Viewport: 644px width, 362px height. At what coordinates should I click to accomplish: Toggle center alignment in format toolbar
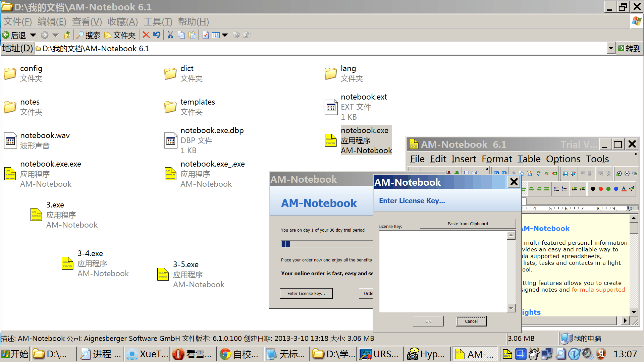click(531, 189)
